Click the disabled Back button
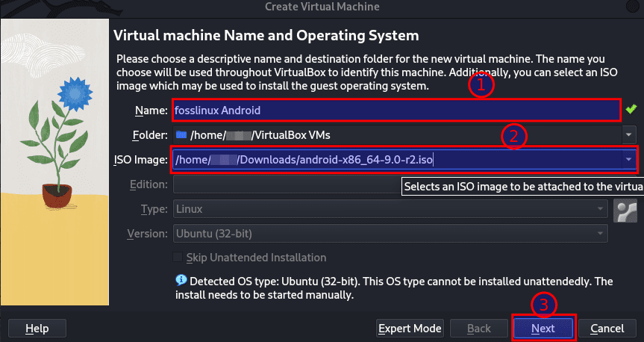The width and height of the screenshot is (644, 342). click(479, 329)
